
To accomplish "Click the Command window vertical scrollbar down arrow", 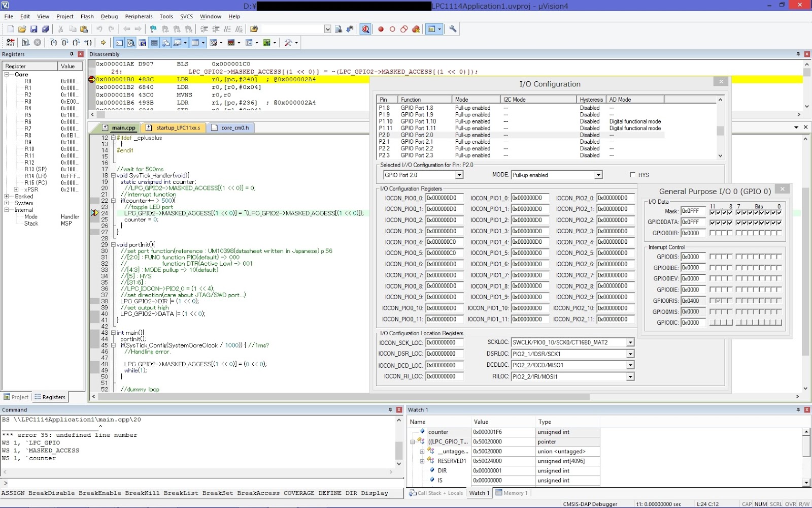I will [x=399, y=464].
